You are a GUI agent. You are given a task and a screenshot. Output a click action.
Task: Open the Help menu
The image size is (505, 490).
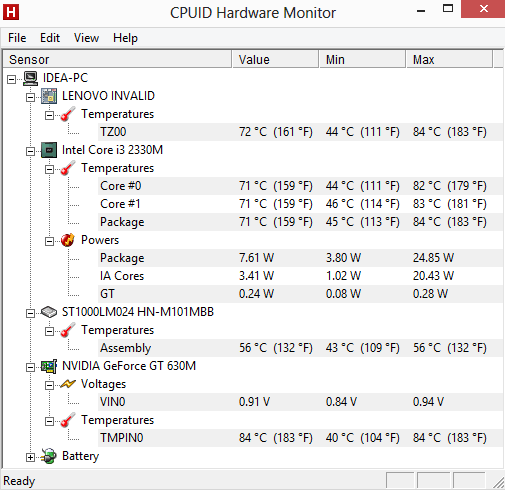tap(125, 38)
